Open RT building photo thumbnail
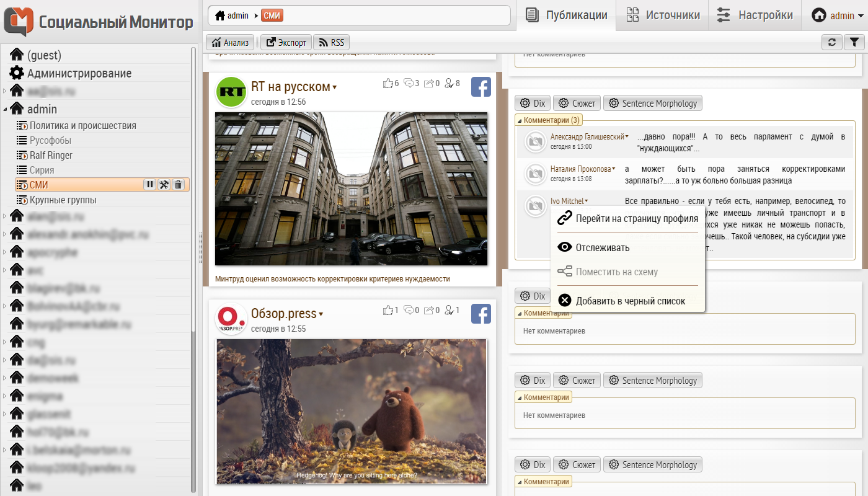Viewport: 868px width, 496px height. coord(352,188)
